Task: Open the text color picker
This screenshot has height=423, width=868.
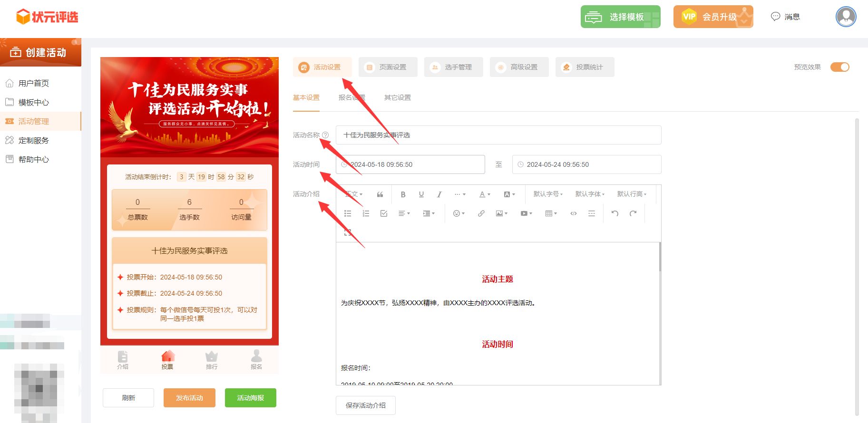Action: pyautogui.click(x=485, y=194)
